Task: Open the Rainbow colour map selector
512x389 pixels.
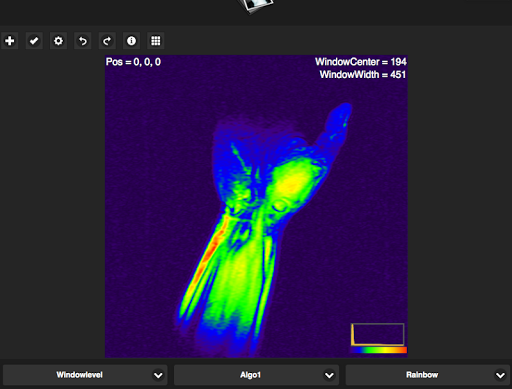Action: tap(428, 375)
